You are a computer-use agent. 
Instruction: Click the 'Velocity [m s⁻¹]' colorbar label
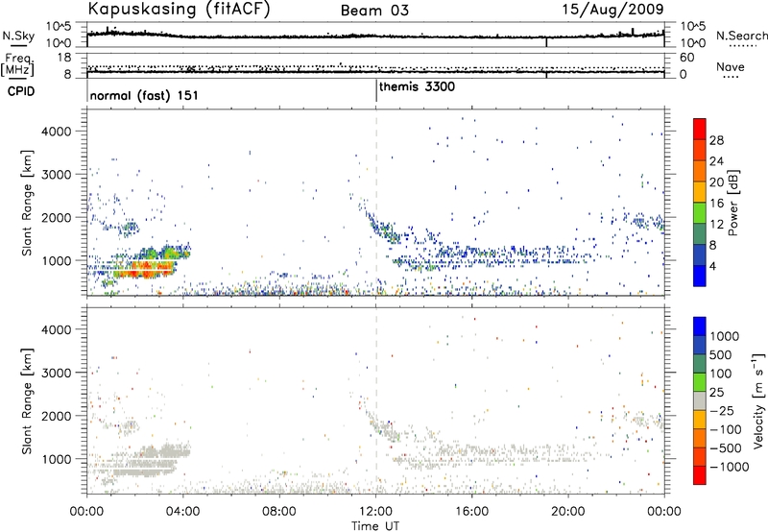coord(758,400)
